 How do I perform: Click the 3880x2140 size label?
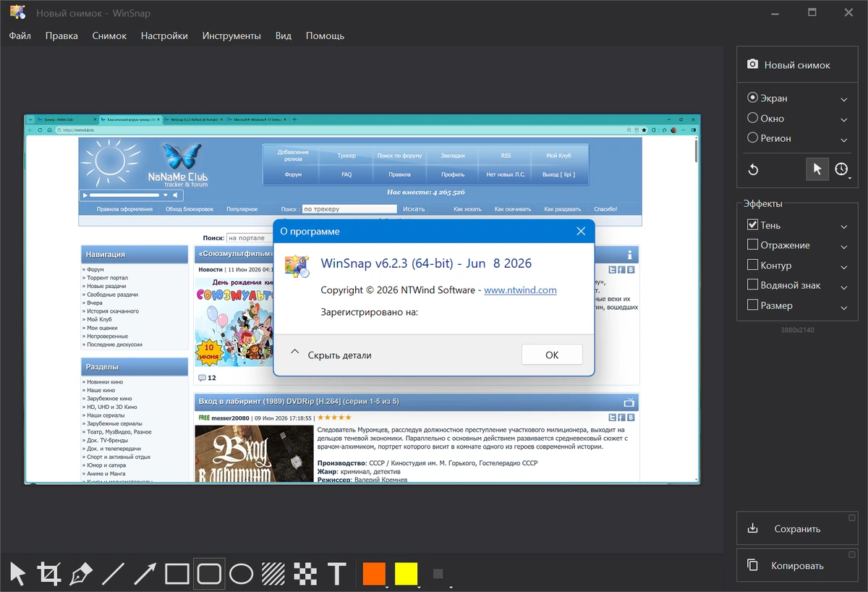[797, 330]
